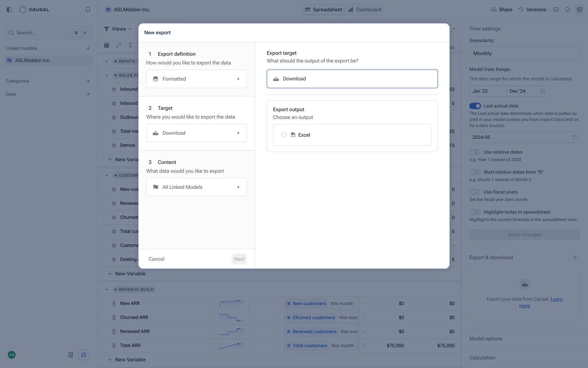Collapse the Revenue Build section

pyautogui.click(x=107, y=289)
